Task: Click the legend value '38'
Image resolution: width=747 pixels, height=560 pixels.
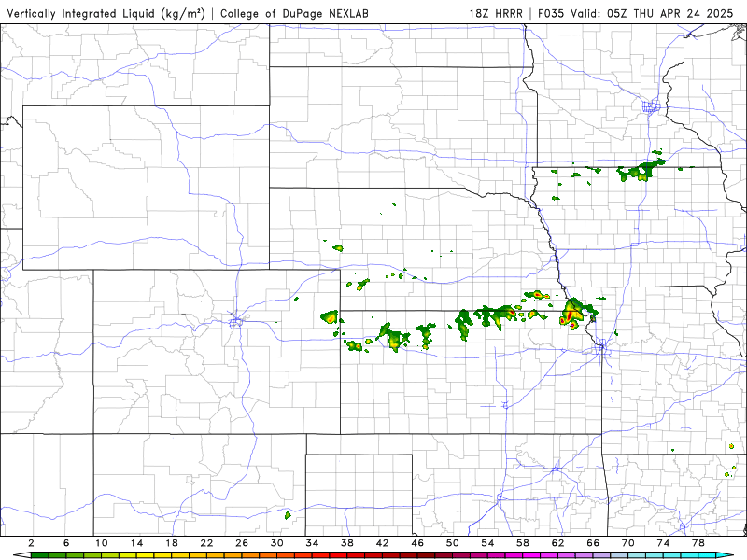Action: click(347, 543)
